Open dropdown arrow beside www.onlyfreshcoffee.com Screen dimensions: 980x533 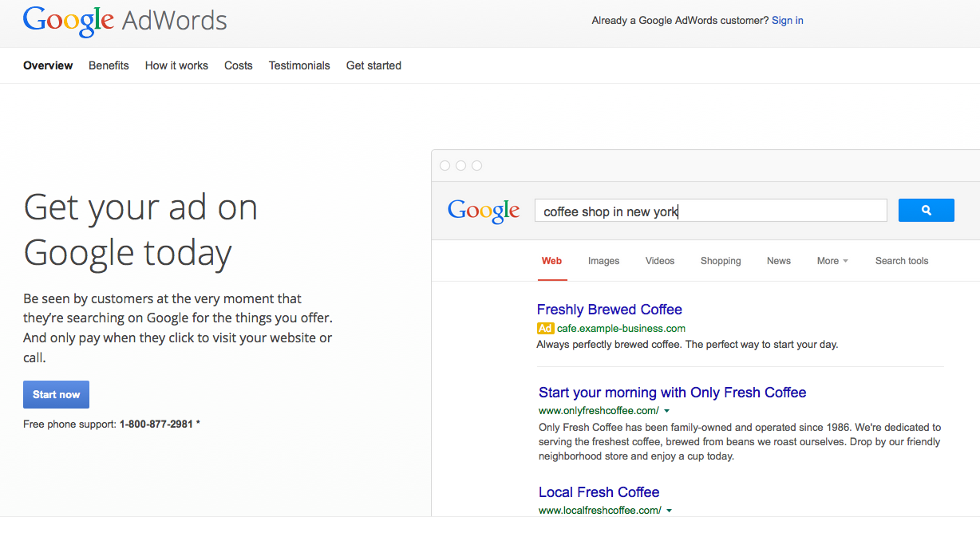[666, 411]
